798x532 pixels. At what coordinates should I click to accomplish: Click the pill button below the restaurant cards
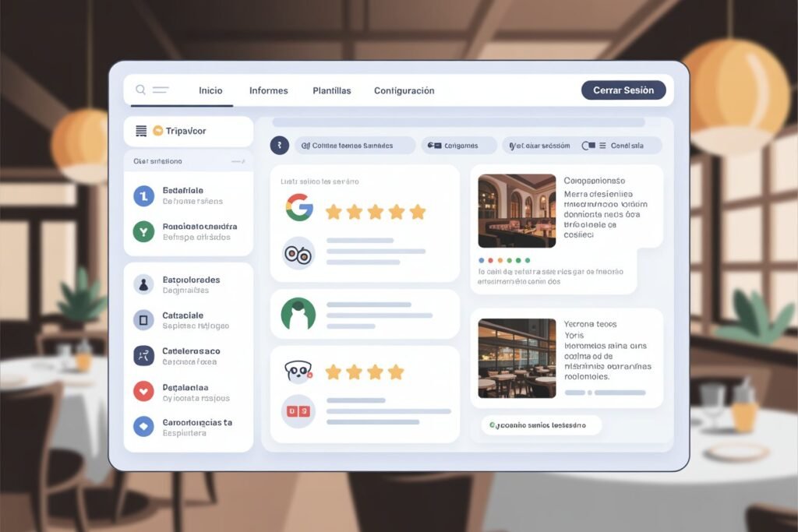(541, 425)
